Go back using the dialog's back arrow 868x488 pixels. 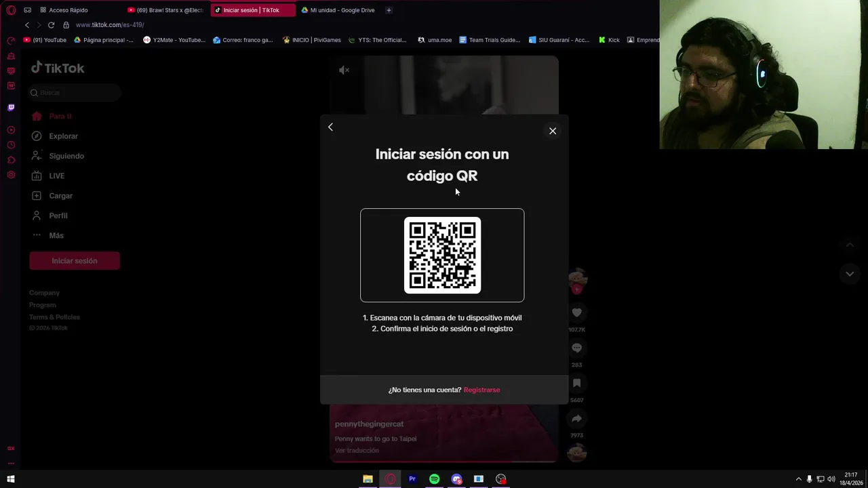pyautogui.click(x=330, y=127)
